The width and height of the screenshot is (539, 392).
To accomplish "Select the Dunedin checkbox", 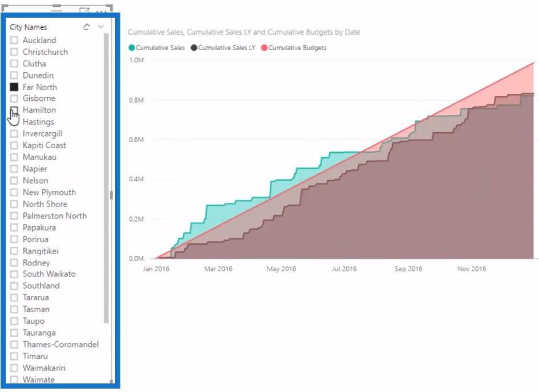I will point(14,75).
